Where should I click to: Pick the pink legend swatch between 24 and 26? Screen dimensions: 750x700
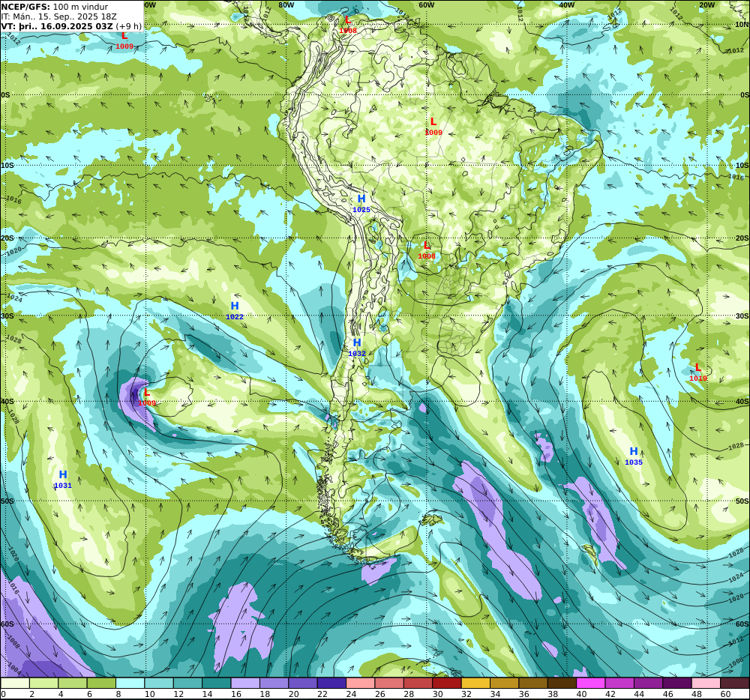[x=361, y=683]
